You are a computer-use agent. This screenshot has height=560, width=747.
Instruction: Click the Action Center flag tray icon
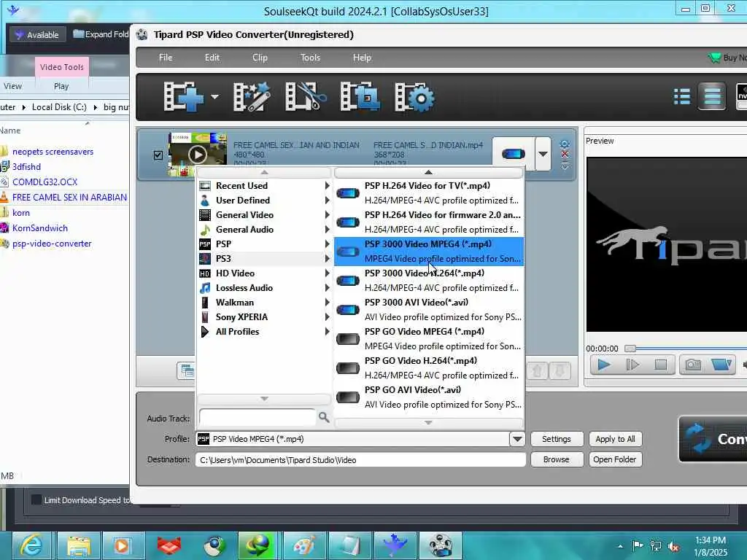tap(638, 545)
